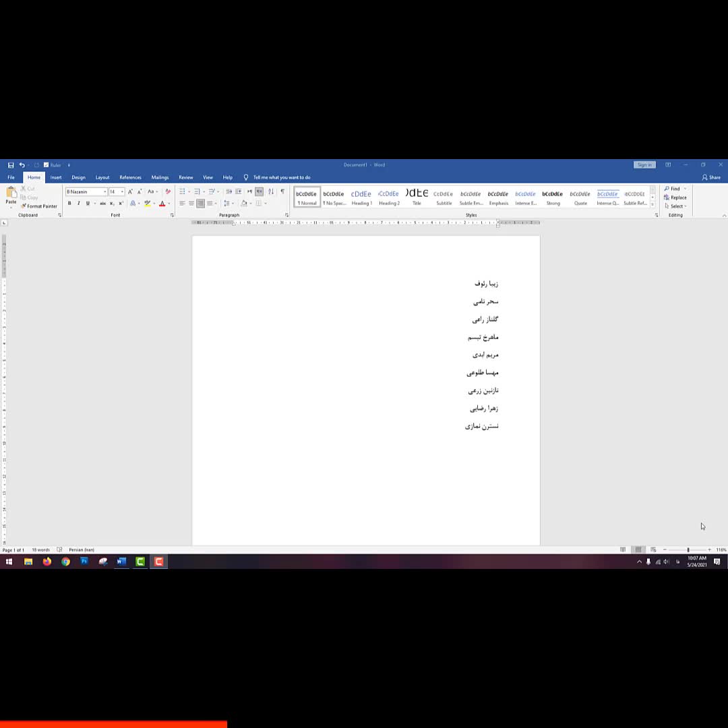The height and width of the screenshot is (728, 728).
Task: Click the Save icon in quick access toolbar
Action: (x=11, y=165)
